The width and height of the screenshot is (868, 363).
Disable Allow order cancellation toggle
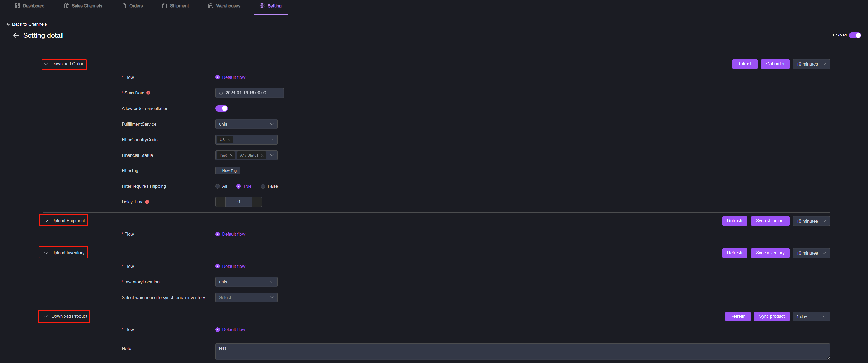pos(221,108)
